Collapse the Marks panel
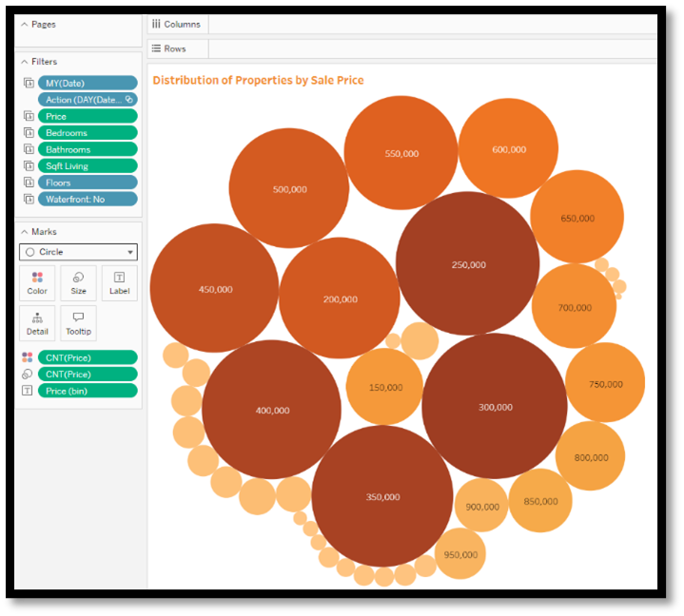684x616 pixels. 24,232
